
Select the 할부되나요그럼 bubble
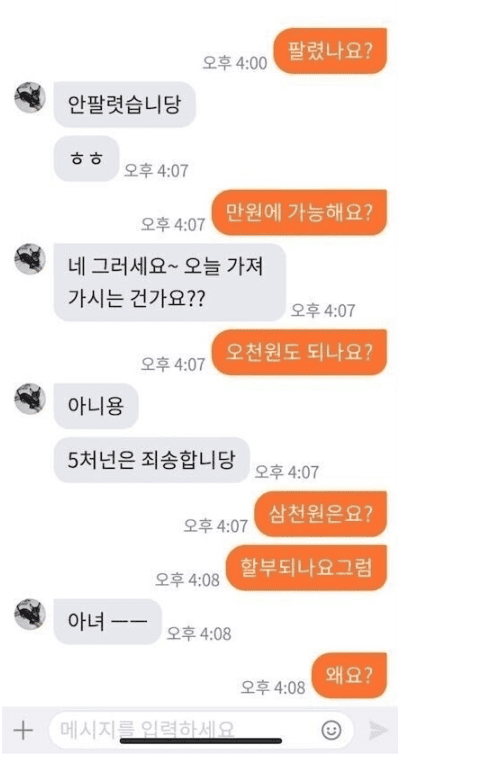coord(306,568)
